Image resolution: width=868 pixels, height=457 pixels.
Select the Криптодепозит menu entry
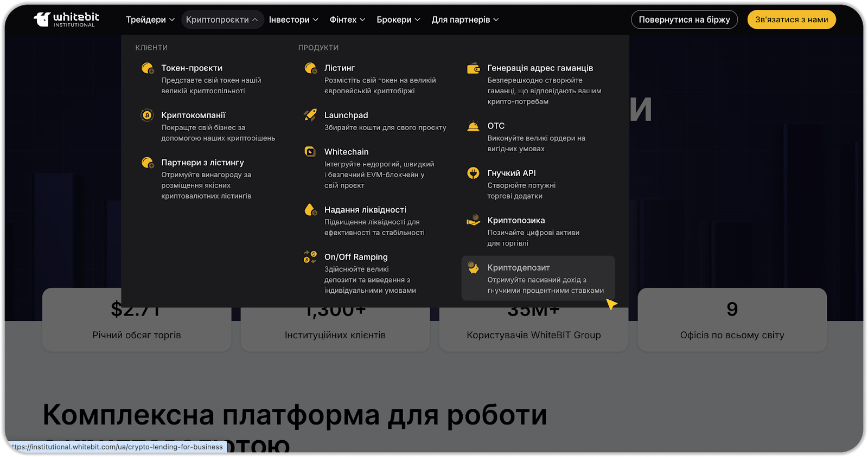point(538,278)
